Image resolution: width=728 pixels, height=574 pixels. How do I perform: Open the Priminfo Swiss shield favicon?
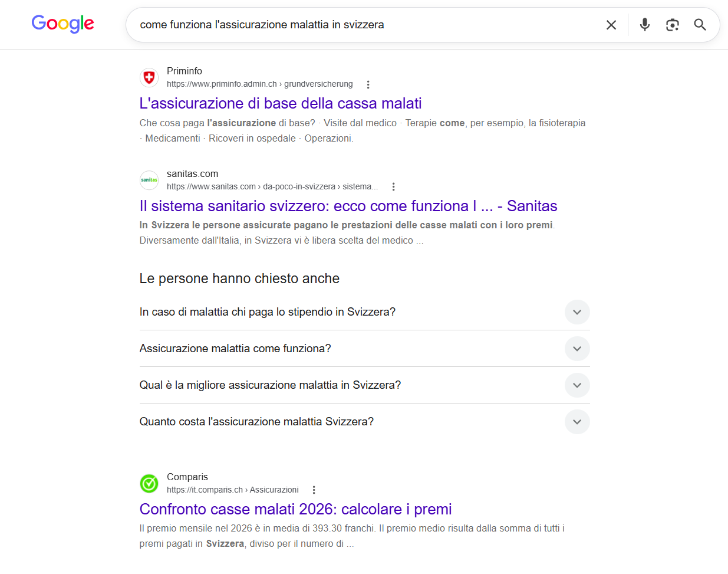[x=149, y=77]
